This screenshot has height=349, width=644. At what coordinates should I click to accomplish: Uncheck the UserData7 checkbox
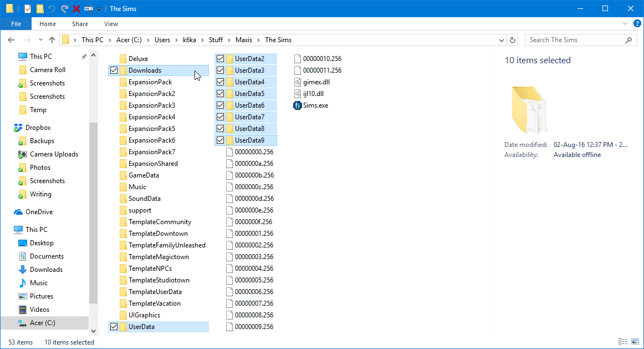(x=220, y=117)
